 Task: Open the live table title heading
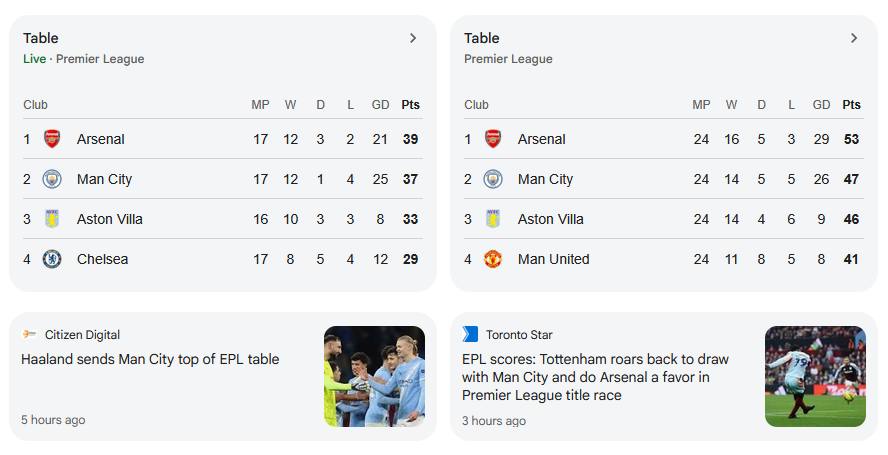click(41, 38)
